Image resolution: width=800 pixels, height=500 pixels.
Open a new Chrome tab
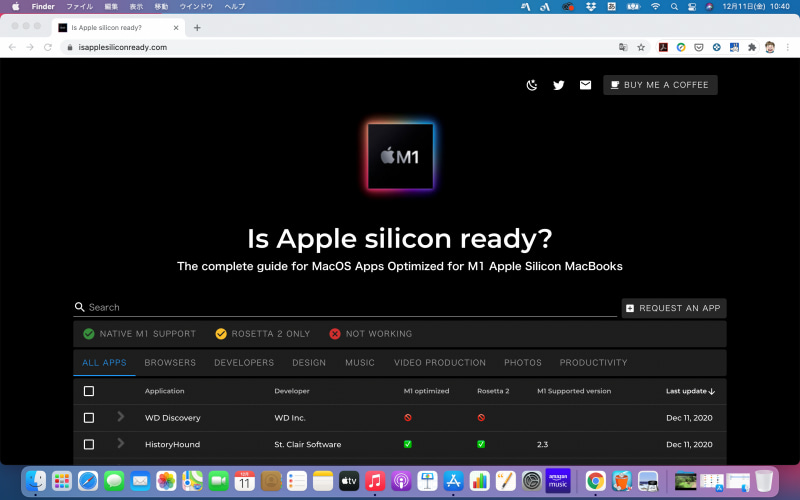pyautogui.click(x=197, y=28)
